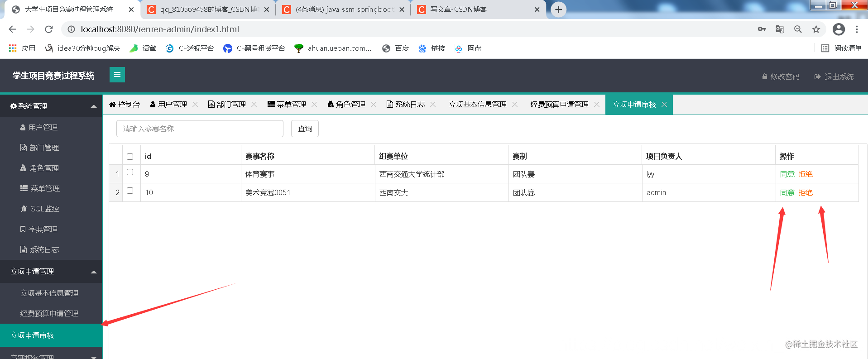Open the 阅读清单 reading list
The height and width of the screenshot is (359, 868).
(x=841, y=48)
